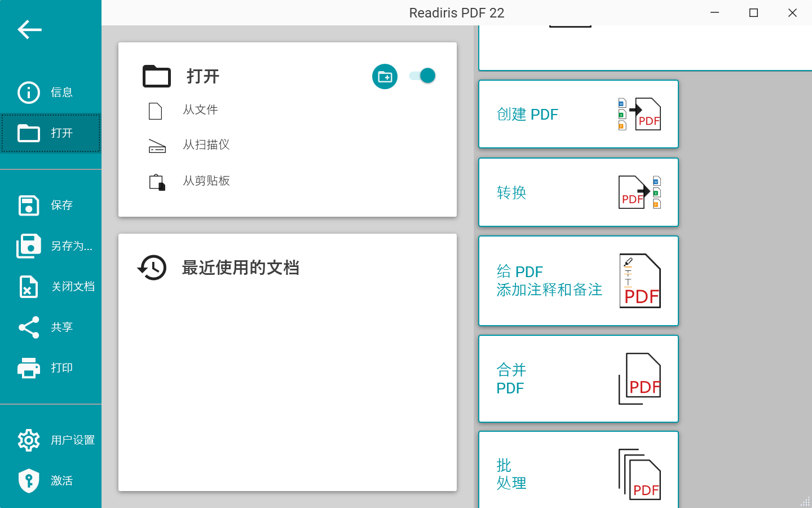Select the 信息 menu item
The width and height of the screenshot is (812, 508).
click(x=51, y=93)
